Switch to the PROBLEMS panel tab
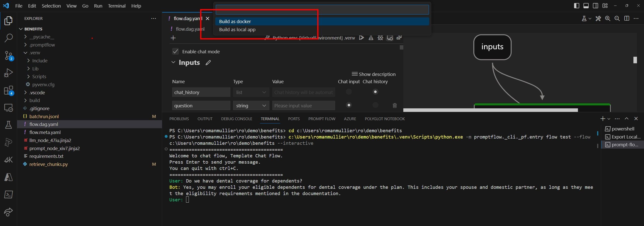Viewport: 644px width, 226px height. coord(179,119)
